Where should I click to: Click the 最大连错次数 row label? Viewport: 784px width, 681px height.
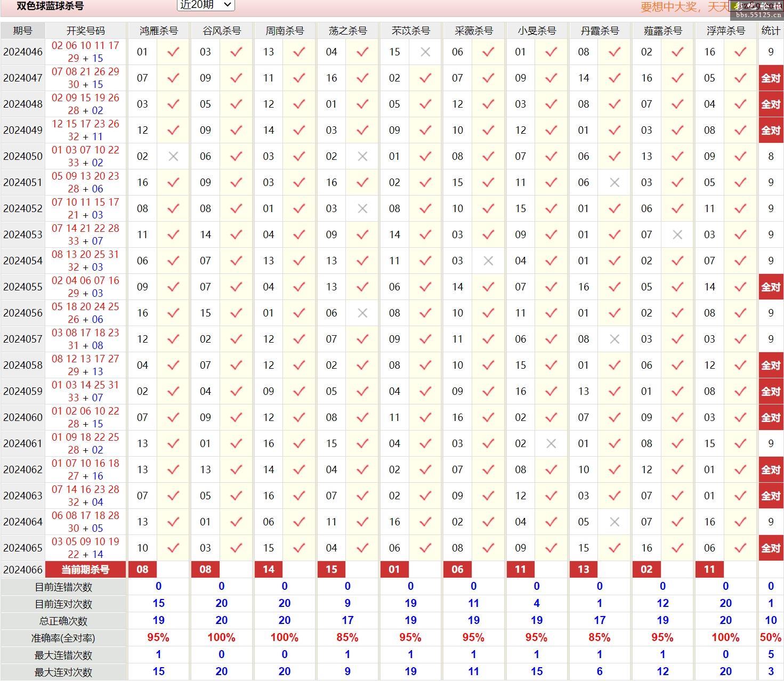coord(63,655)
